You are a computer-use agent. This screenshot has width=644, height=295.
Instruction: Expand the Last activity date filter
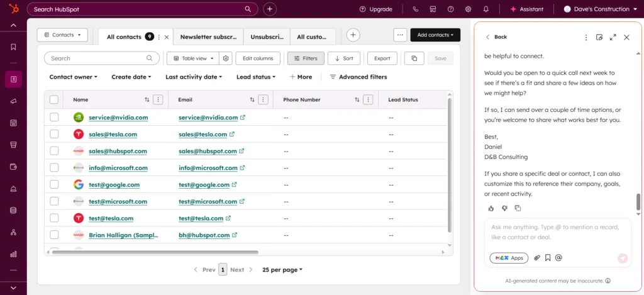pos(194,77)
